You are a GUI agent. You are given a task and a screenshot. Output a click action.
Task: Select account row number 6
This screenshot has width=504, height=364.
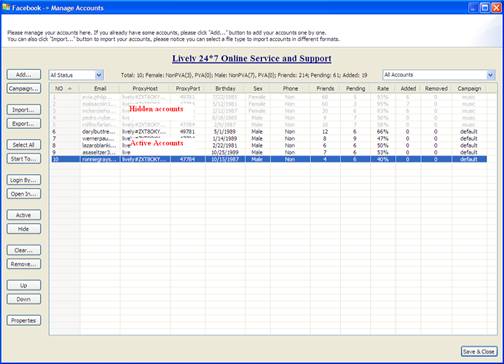tap(269, 132)
